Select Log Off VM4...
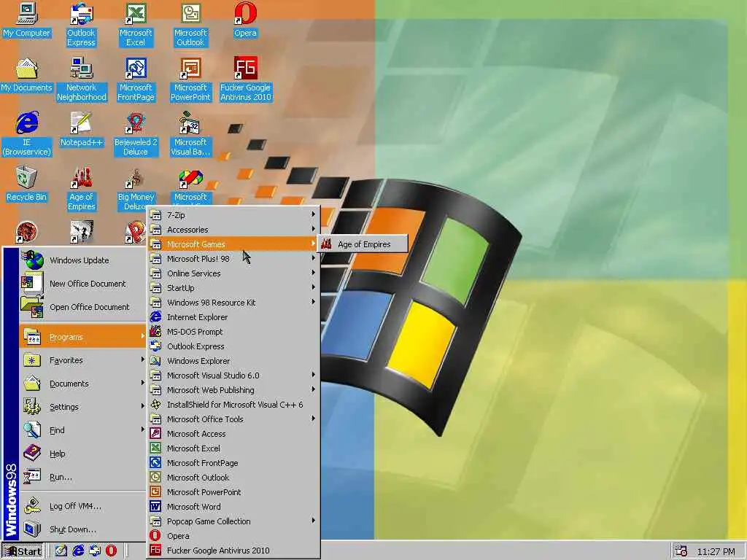747x560 pixels. [x=83, y=506]
